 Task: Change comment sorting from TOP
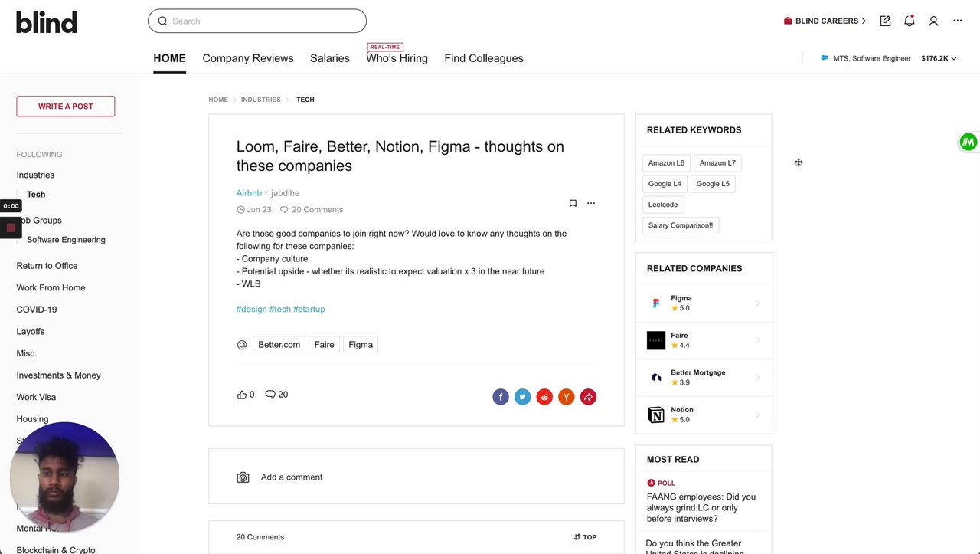click(585, 537)
